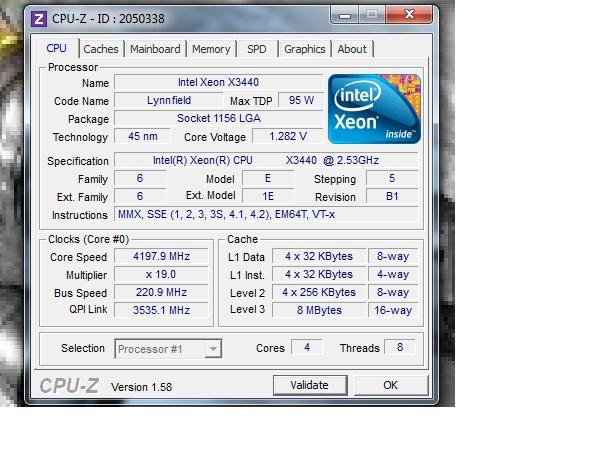Viewport: 614px width, 460px height.
Task: Switch to the Caches tab
Action: pos(101,49)
